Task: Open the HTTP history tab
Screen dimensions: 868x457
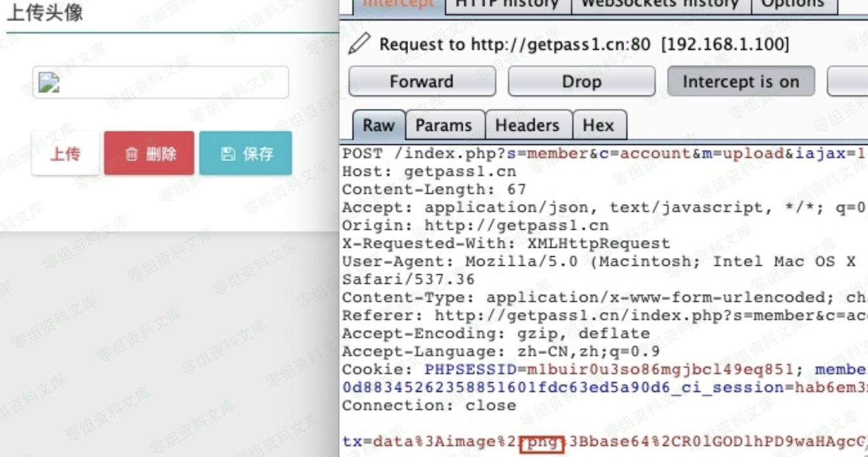Action: [507, 4]
